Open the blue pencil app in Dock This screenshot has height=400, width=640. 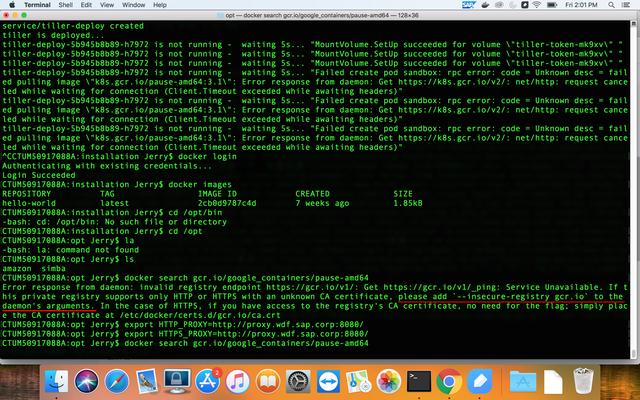479,381
